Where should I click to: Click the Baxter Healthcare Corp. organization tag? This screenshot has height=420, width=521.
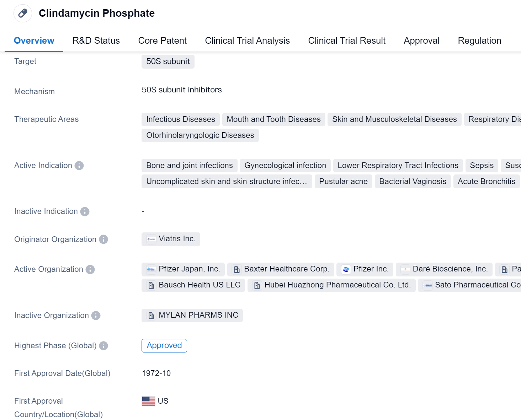pos(281,269)
